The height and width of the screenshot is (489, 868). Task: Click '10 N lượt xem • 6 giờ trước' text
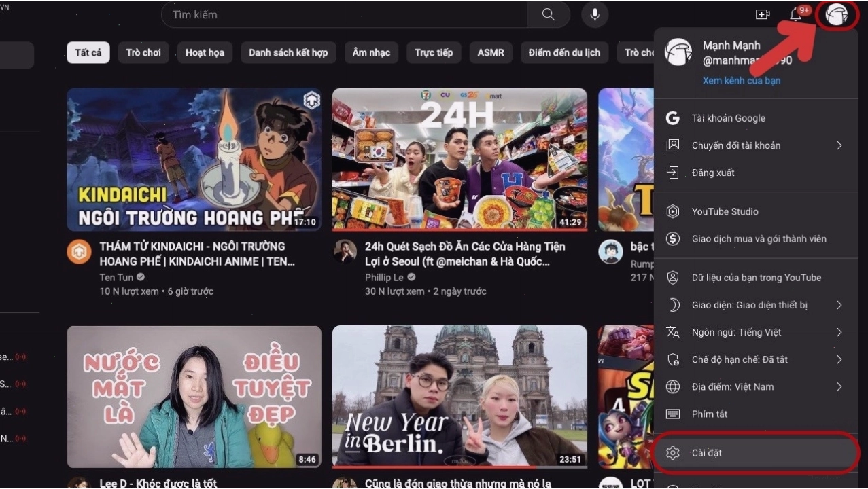pos(156,291)
